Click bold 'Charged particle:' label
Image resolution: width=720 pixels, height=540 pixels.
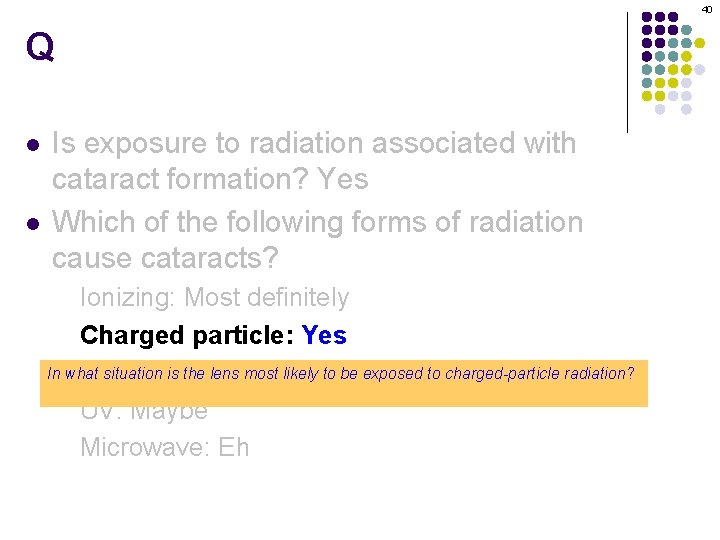[187, 336]
